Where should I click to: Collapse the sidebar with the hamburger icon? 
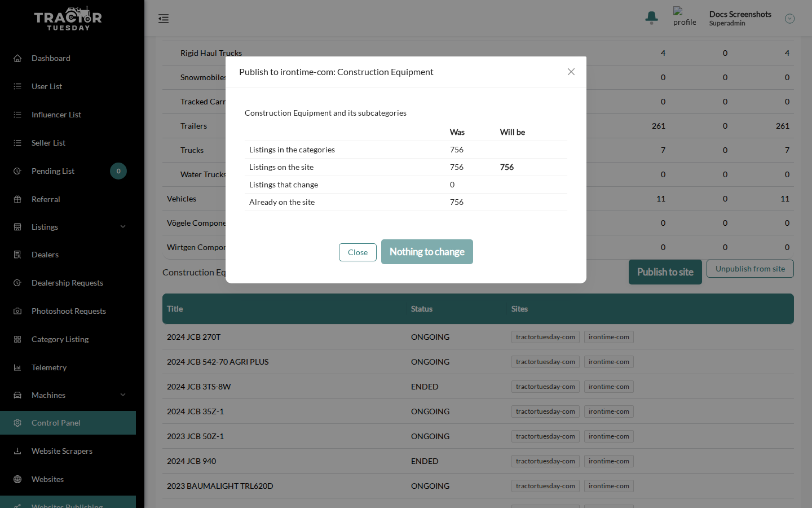point(164,19)
